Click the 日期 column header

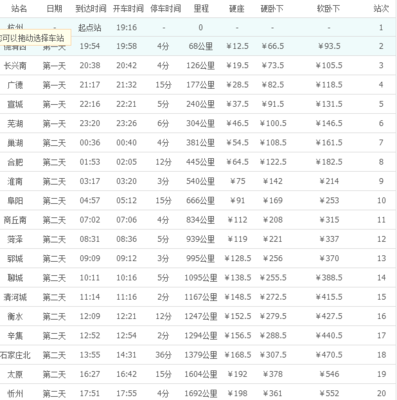54,8
